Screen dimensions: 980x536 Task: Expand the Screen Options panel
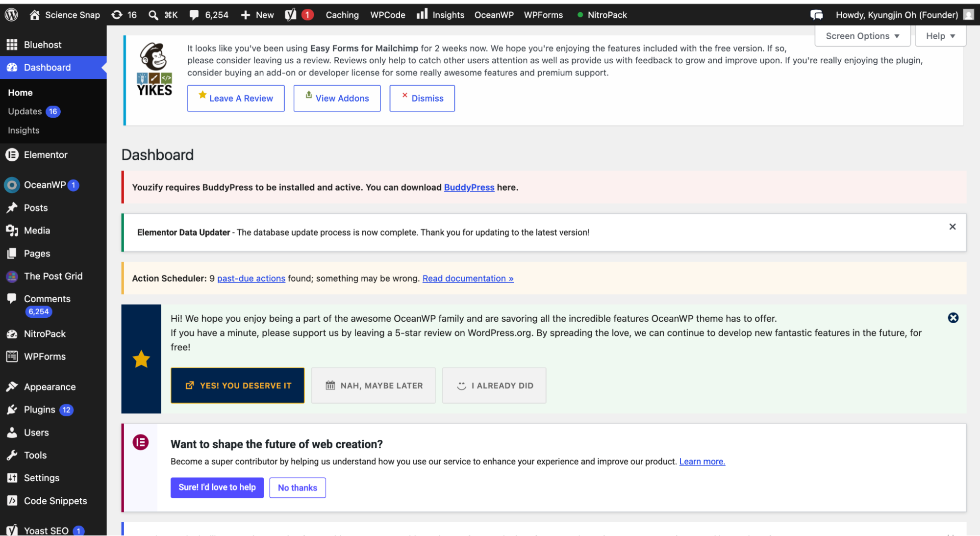pyautogui.click(x=862, y=36)
